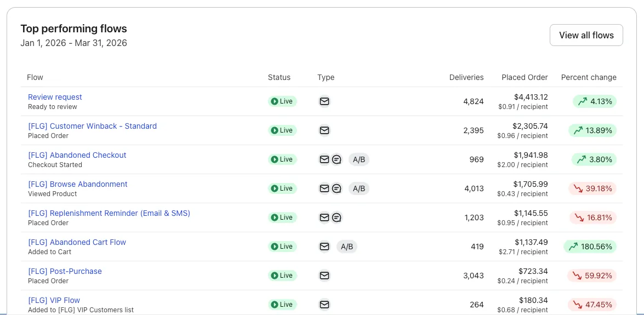Click SMS icon in Replenishment Reminder row

pos(337,217)
